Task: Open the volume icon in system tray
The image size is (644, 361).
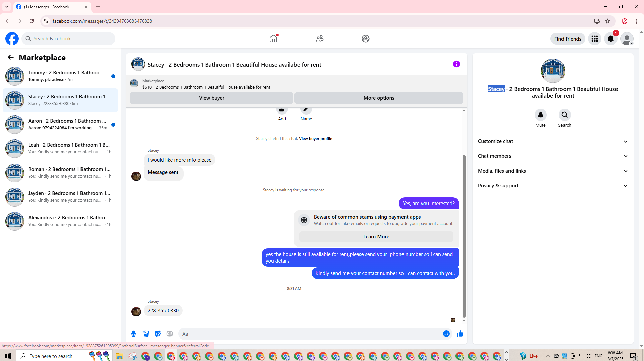Action: [x=589, y=356]
